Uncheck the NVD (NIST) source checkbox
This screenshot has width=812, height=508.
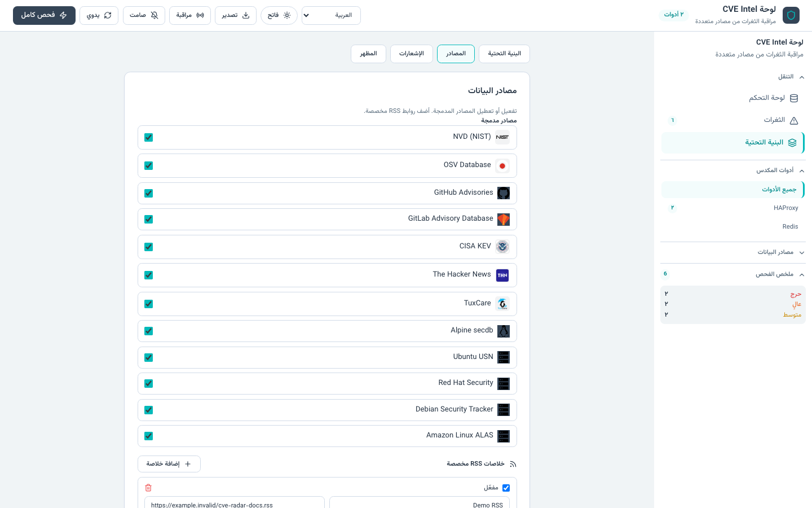coord(149,137)
